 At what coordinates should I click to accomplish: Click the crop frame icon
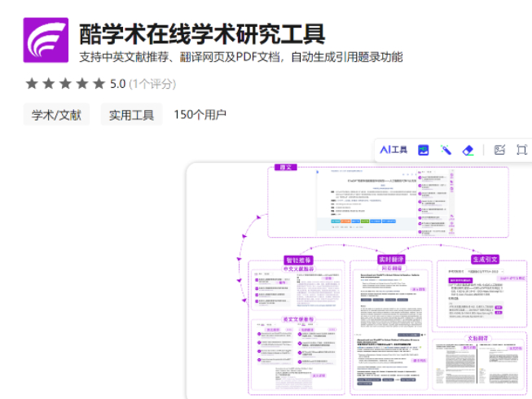[x=522, y=150]
